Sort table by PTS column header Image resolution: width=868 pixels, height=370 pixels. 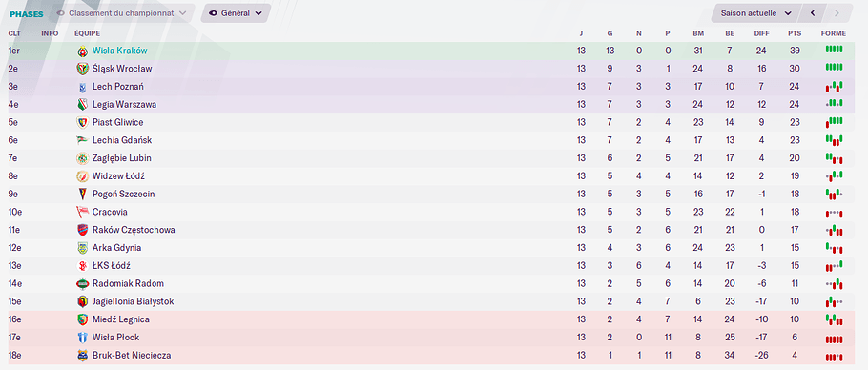coord(795,33)
